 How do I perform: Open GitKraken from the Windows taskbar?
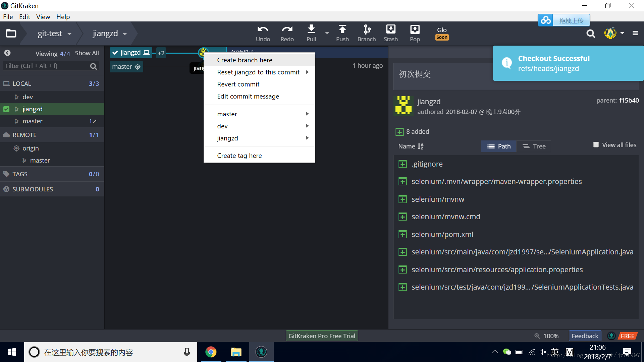[x=261, y=352]
